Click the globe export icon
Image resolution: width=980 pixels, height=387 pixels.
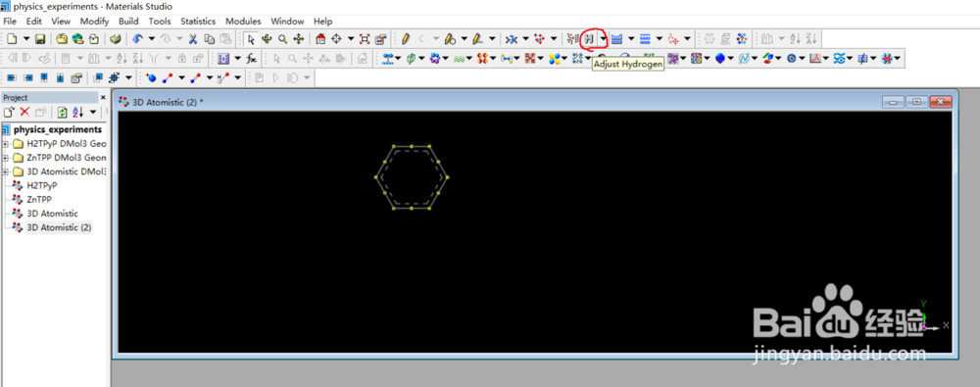click(78, 39)
